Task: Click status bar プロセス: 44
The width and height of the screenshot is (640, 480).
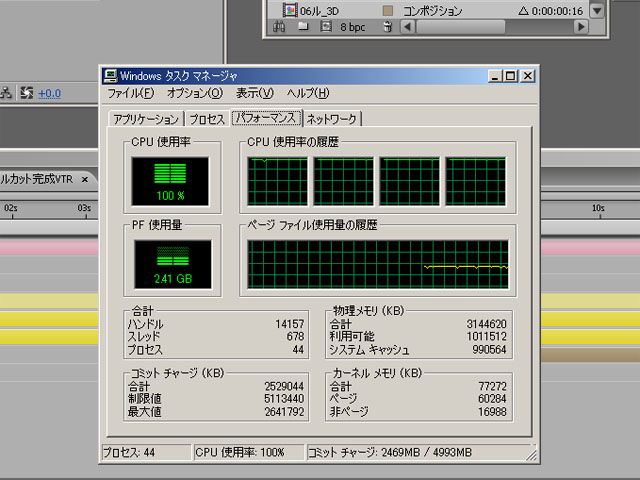Action: click(x=146, y=452)
